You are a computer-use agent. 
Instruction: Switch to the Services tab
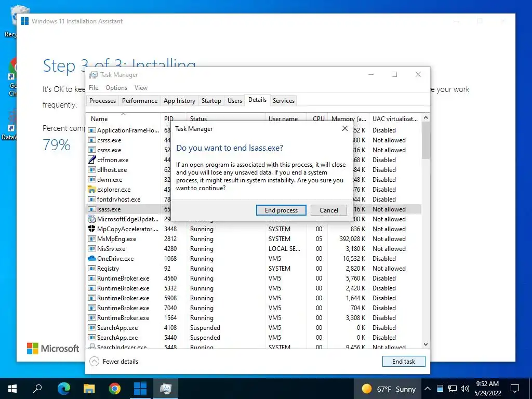point(284,101)
